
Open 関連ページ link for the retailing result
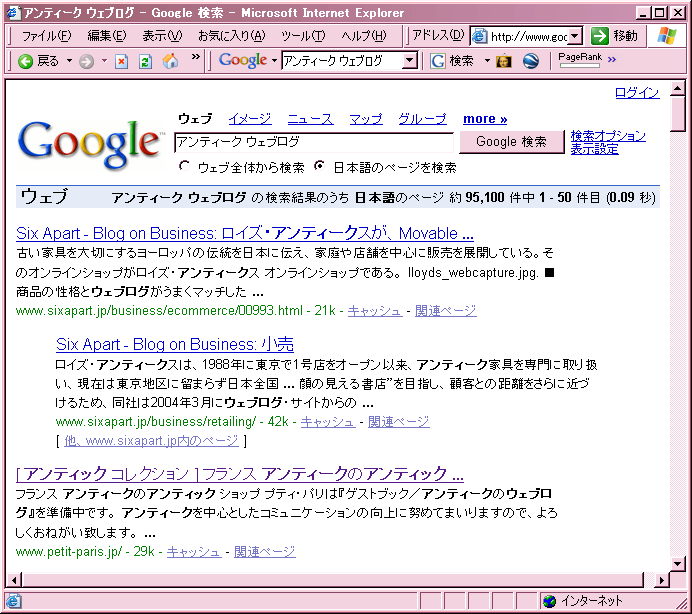[x=399, y=422]
